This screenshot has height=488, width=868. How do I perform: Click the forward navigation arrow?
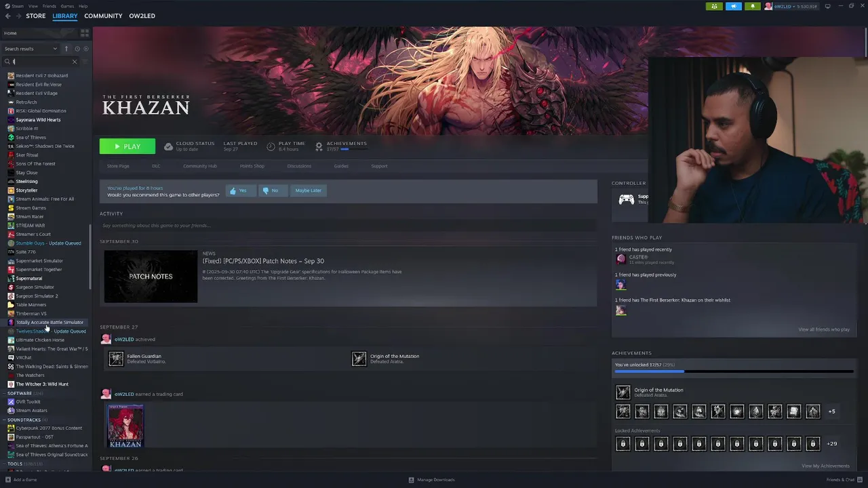click(18, 16)
